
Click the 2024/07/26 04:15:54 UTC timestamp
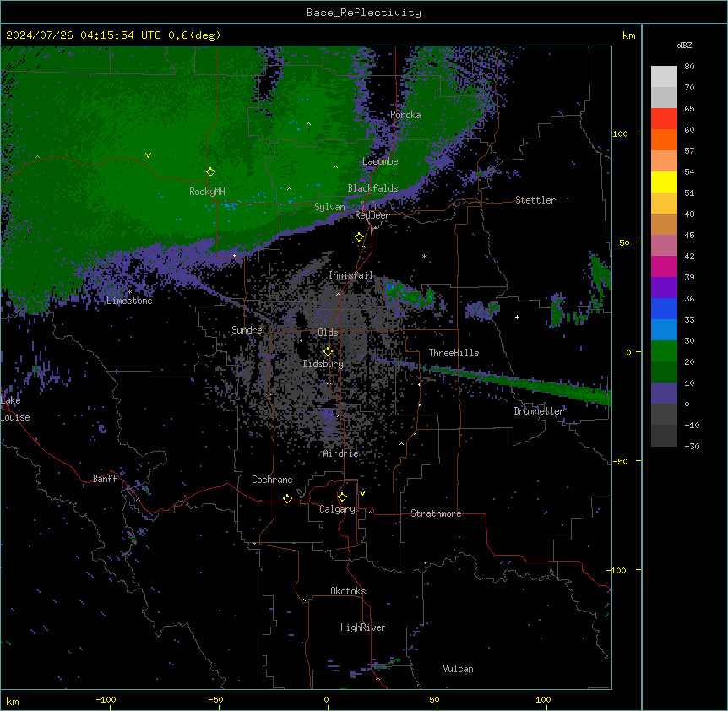pos(83,35)
